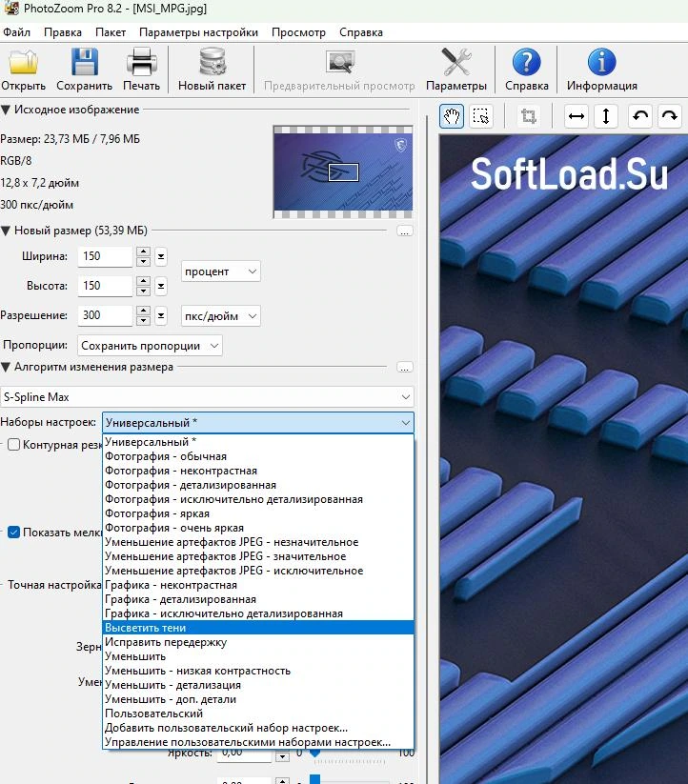Collapse the Новый размер section
Screen dimensions: 688x784
click(6, 231)
